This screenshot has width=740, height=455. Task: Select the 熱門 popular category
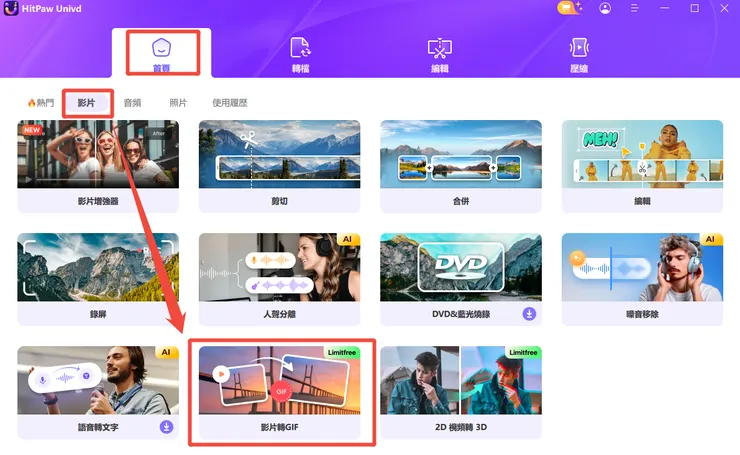(41, 103)
